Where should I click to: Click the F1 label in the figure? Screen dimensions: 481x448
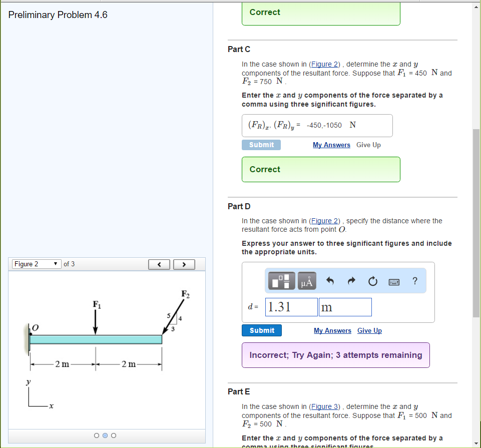point(97,304)
